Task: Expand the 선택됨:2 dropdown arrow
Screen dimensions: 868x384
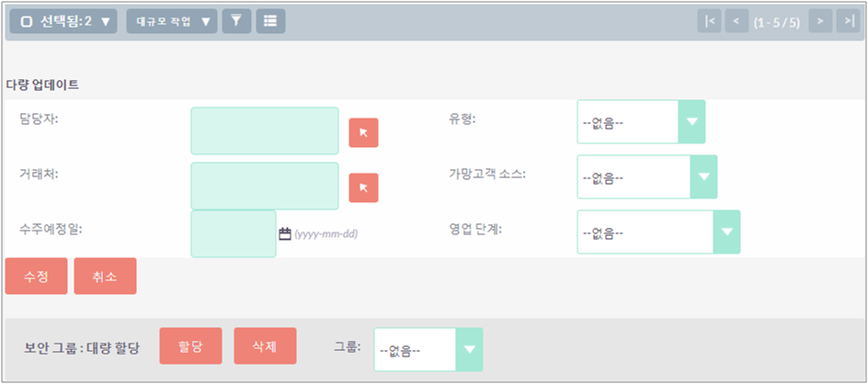Action: 106,21
